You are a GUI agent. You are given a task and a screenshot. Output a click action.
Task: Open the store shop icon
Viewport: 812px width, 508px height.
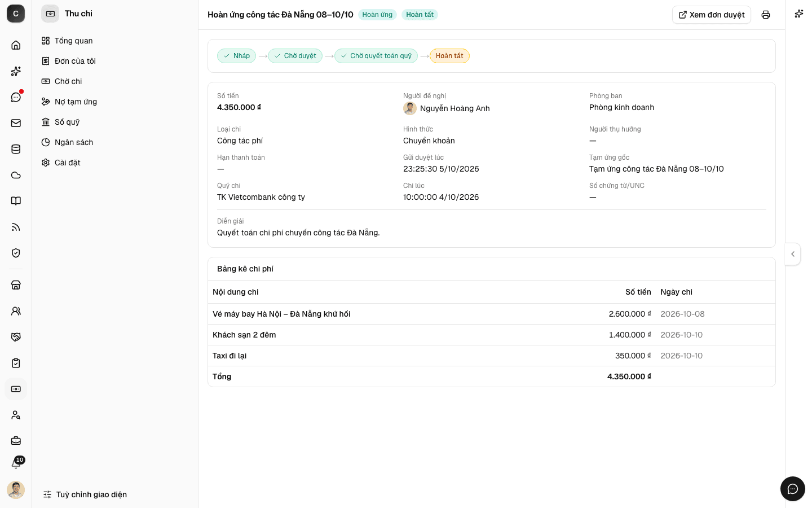pos(16,285)
